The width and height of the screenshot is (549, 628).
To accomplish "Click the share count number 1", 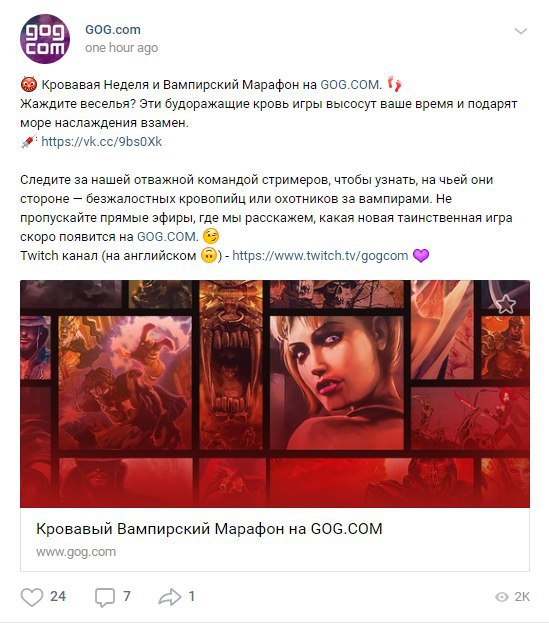I will (x=192, y=596).
